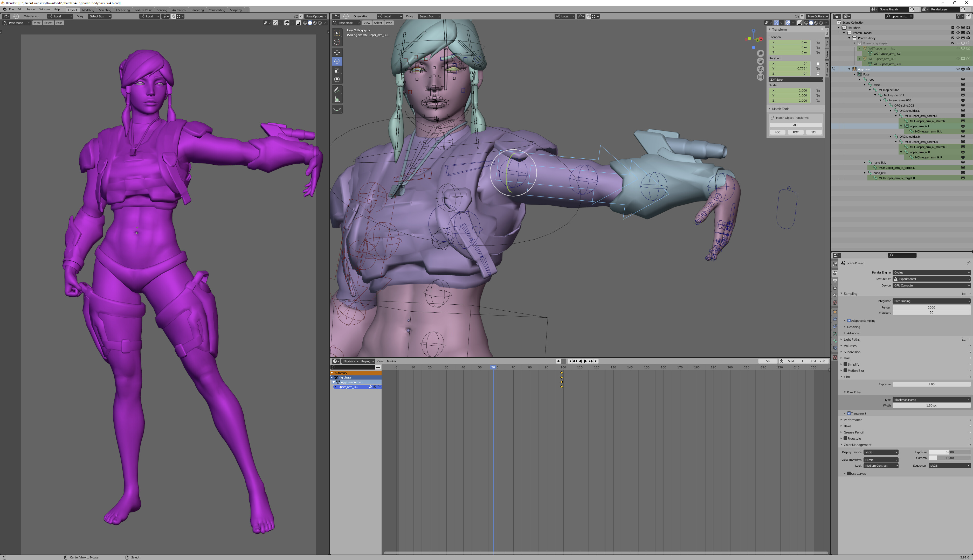This screenshot has width=973, height=560.
Task: Select the Select Box tool in right viewport
Action: click(337, 33)
